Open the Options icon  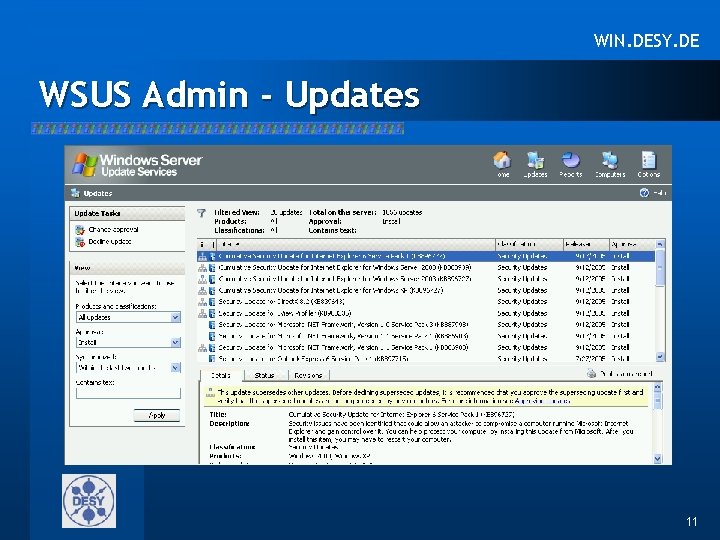point(648,161)
